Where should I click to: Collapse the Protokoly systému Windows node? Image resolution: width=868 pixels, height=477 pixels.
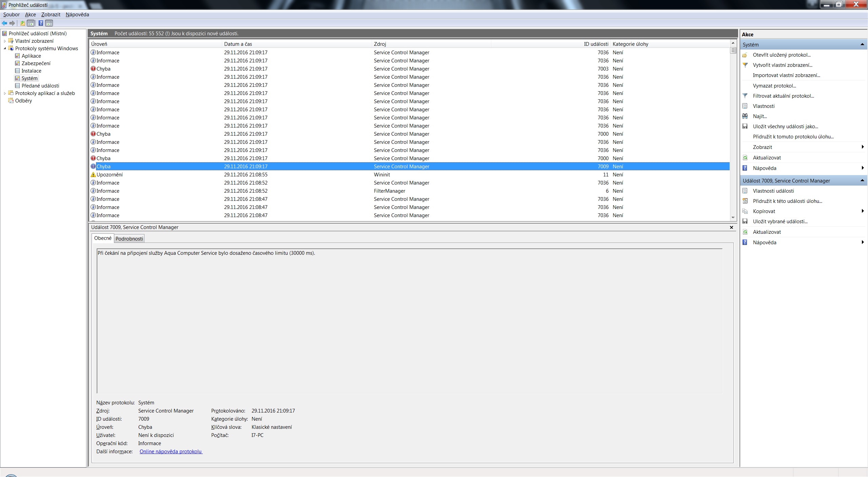5,49
